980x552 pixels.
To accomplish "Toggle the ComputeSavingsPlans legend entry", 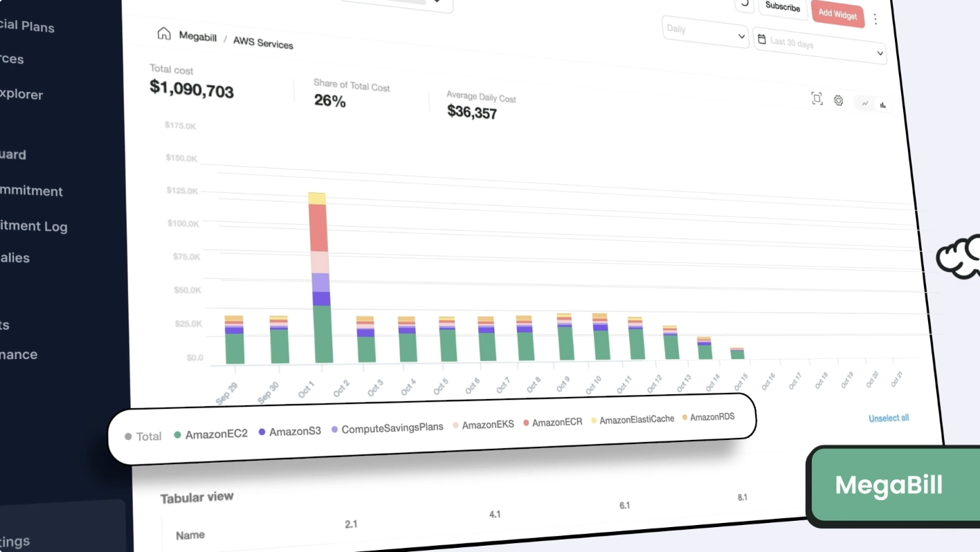I will (387, 428).
